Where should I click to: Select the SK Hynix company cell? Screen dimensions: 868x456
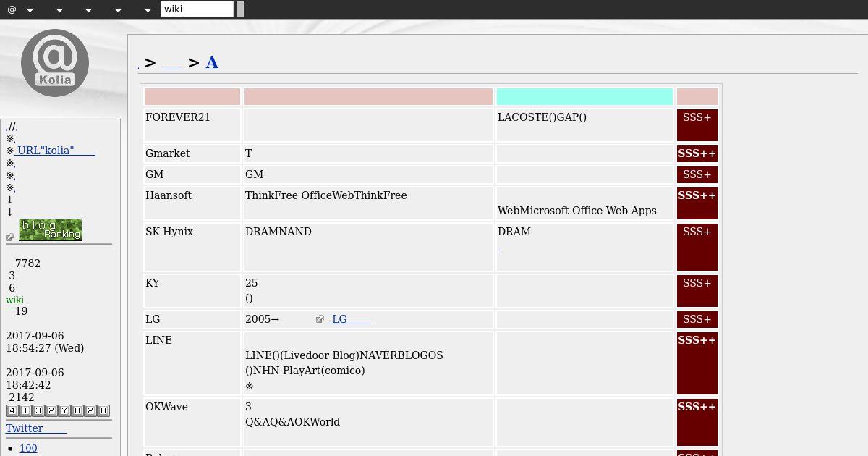192,248
